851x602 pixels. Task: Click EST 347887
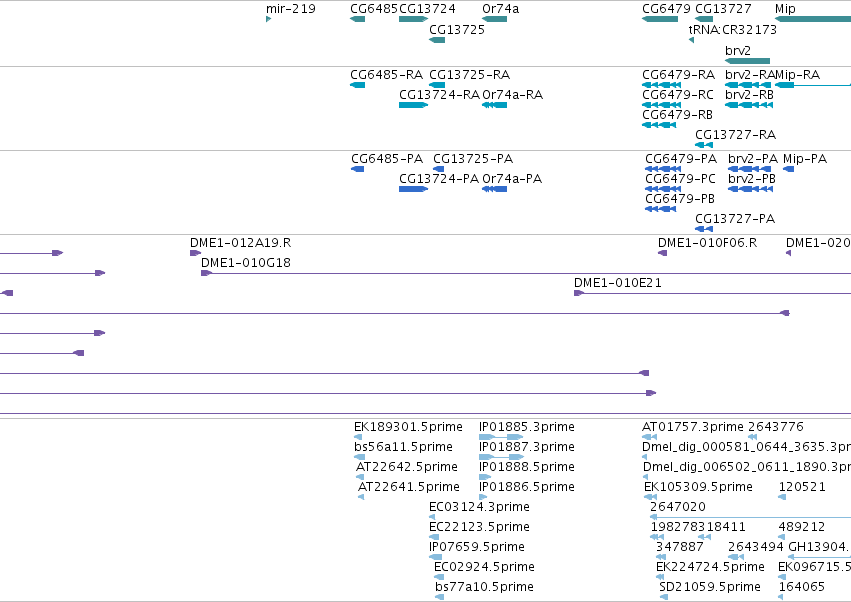[x=679, y=547]
